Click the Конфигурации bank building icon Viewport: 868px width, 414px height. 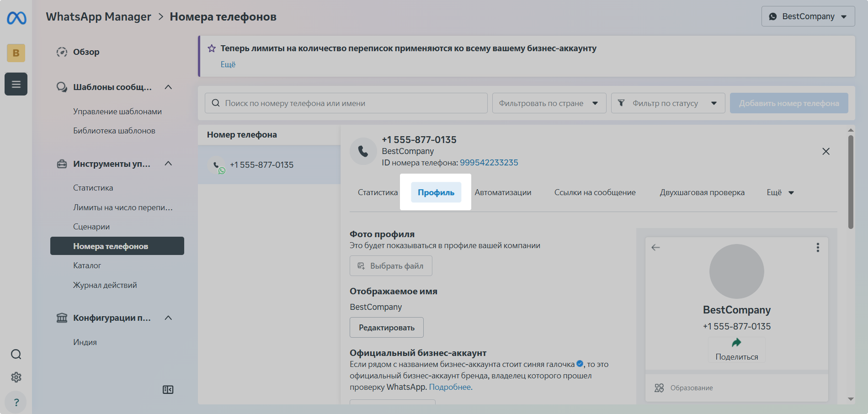[62, 318]
